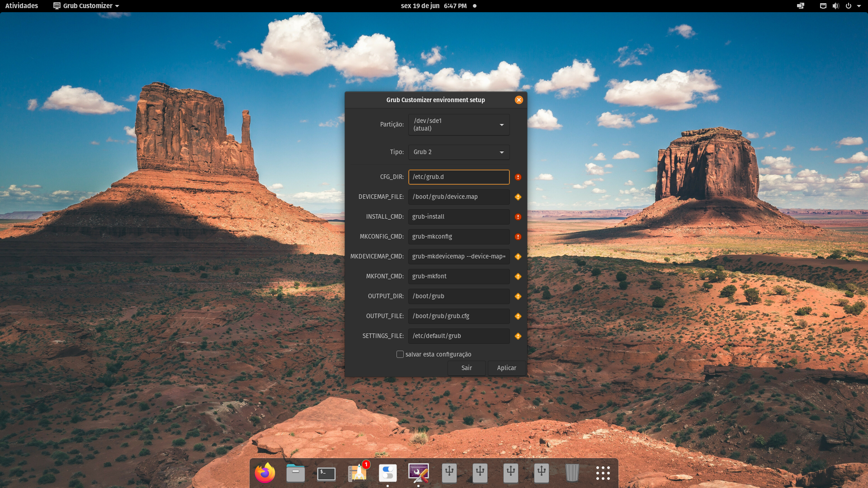Click the warning diamond beside OUTPUT_DIR
The height and width of the screenshot is (488, 868).
click(518, 296)
